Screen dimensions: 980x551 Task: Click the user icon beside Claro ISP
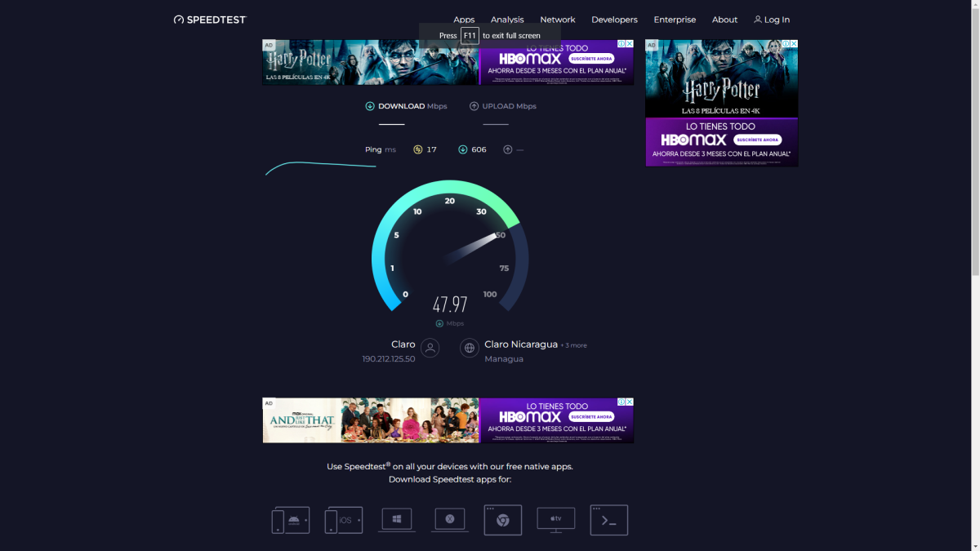click(430, 349)
